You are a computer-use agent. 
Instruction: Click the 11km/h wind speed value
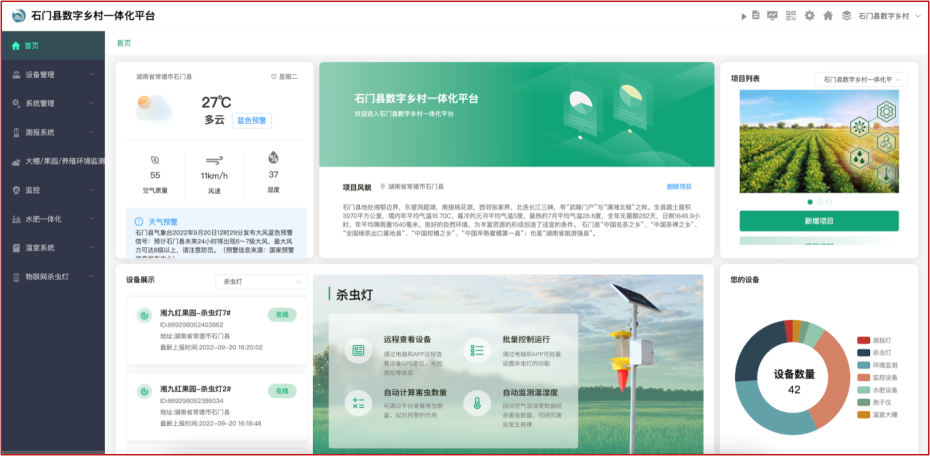[x=214, y=176]
